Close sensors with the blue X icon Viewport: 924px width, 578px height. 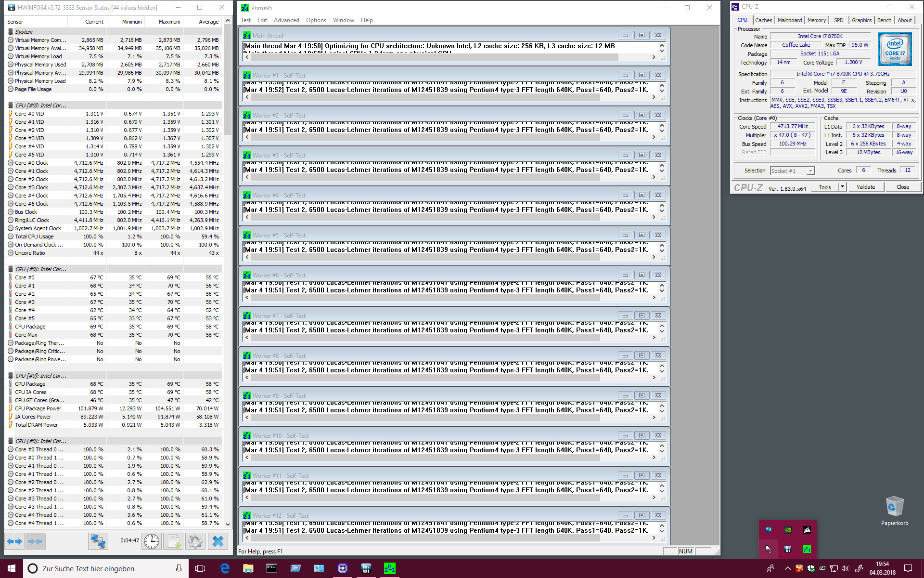tap(218, 541)
